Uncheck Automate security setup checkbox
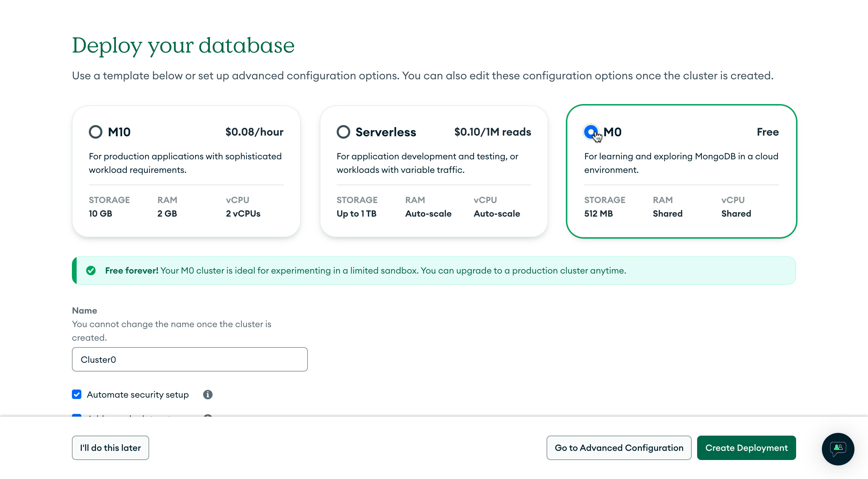 pos(77,394)
